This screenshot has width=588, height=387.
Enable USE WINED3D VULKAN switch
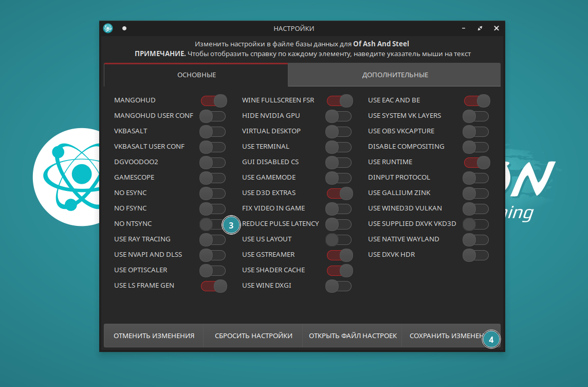(476, 208)
